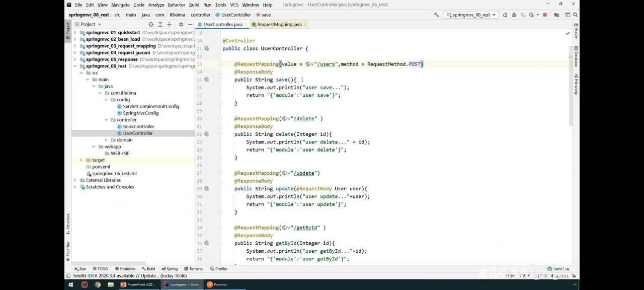Open the Refactor menu
This screenshot has height=290, width=644.
(x=176, y=5)
